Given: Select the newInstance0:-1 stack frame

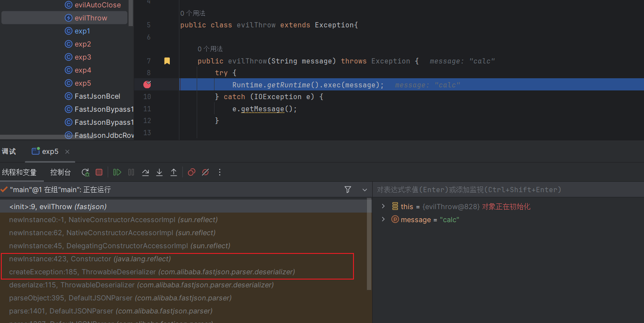Looking at the screenshot, I should tap(184, 220).
